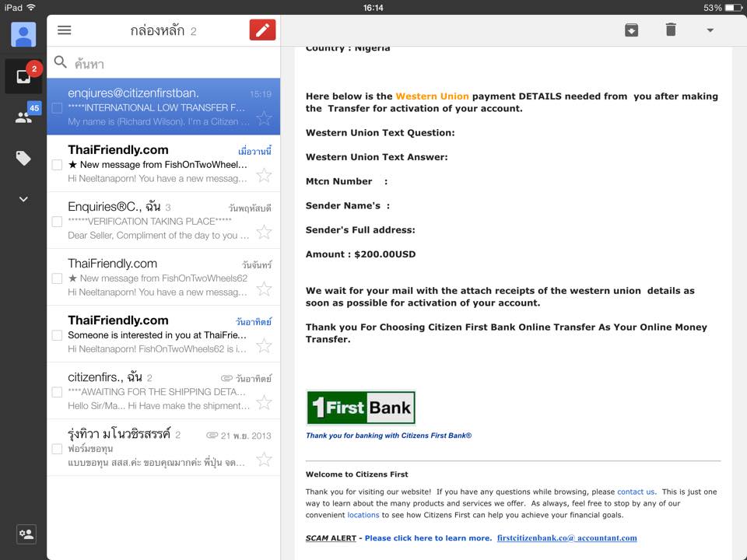Click Please click here to learn more link
Viewport: 747px width, 560px height.
click(x=428, y=538)
